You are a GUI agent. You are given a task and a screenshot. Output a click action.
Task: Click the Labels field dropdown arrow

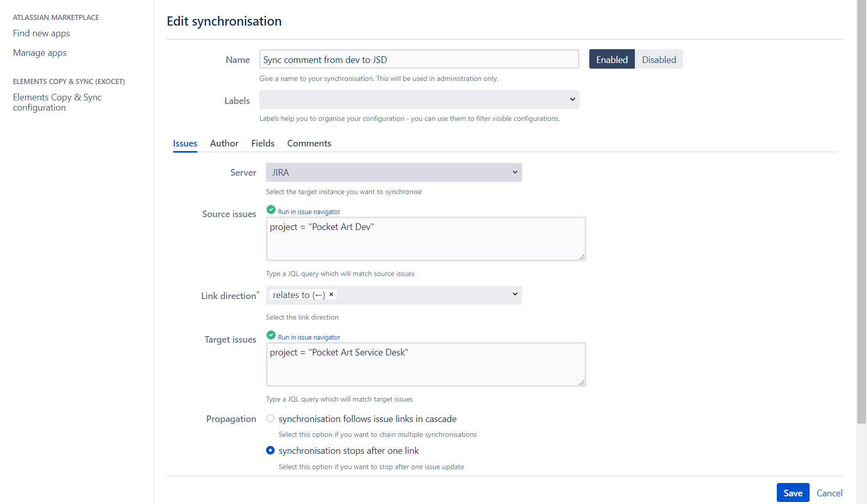click(572, 99)
